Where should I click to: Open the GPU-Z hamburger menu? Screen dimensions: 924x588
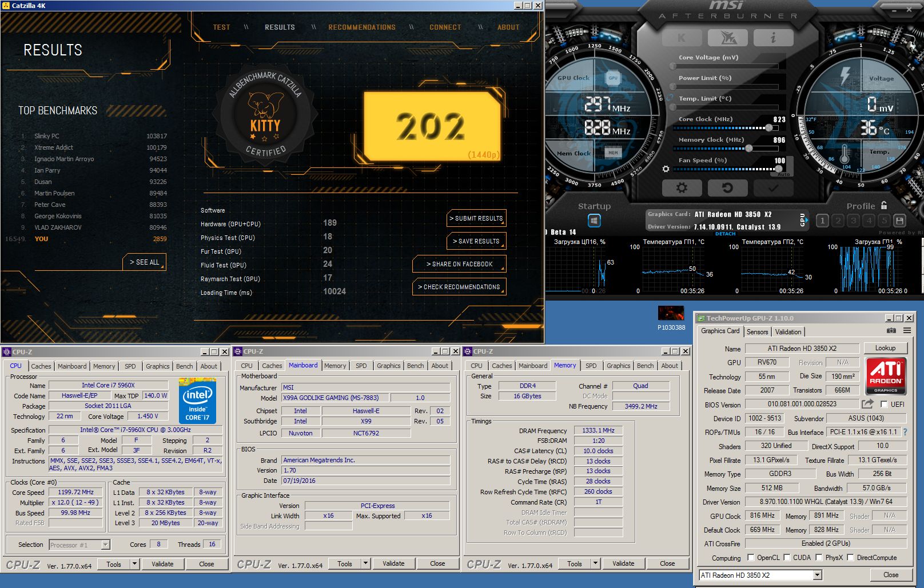tap(907, 331)
